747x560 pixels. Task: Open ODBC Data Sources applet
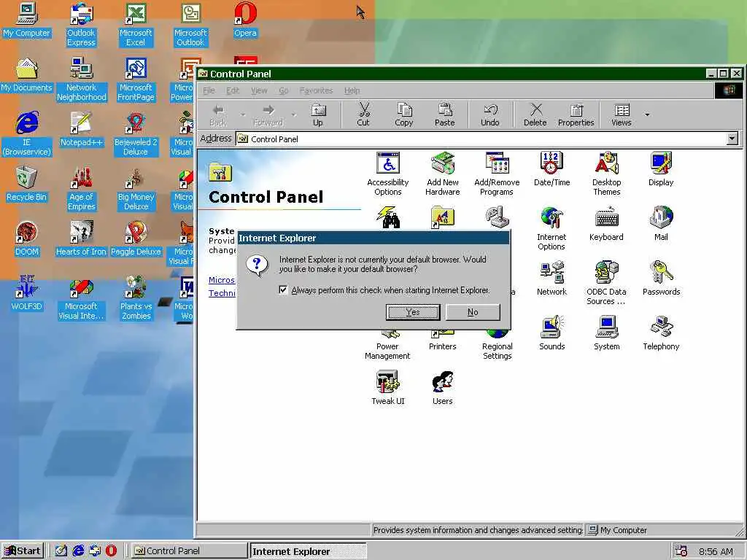(606, 284)
